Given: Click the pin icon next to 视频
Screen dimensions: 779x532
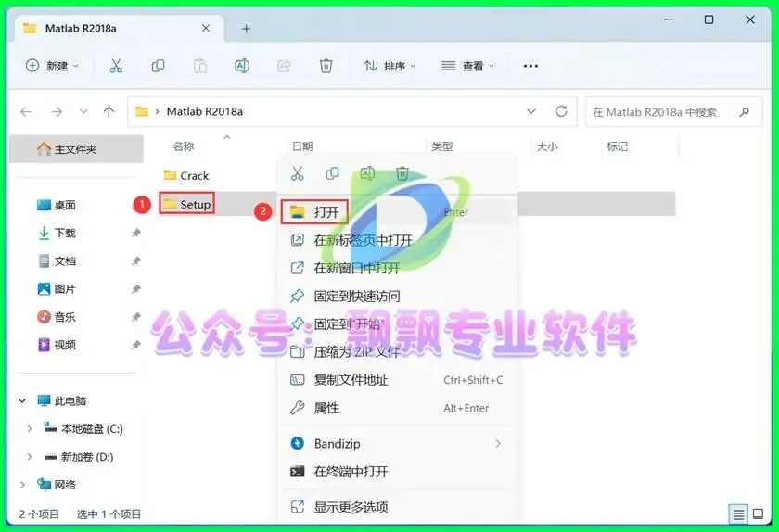Looking at the screenshot, I should [136, 345].
